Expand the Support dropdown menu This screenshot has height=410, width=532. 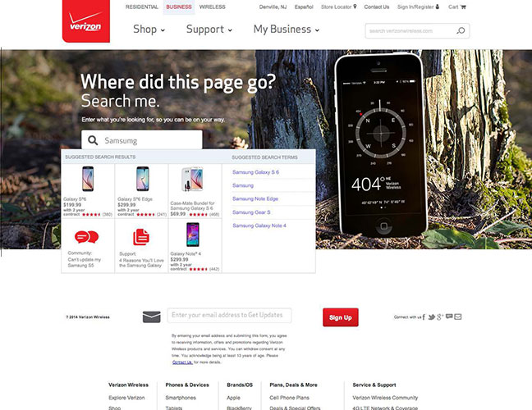pos(209,30)
